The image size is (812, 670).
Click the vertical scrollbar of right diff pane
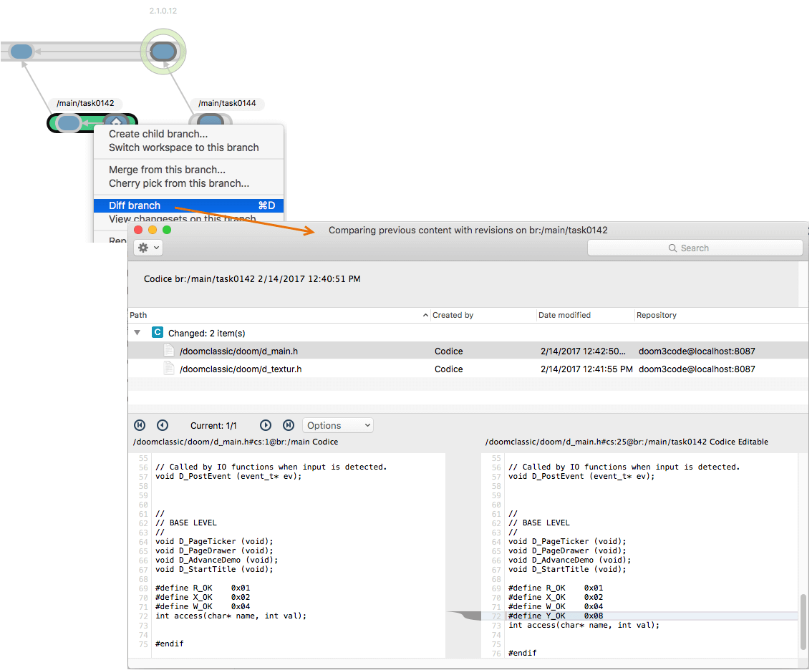point(803,622)
